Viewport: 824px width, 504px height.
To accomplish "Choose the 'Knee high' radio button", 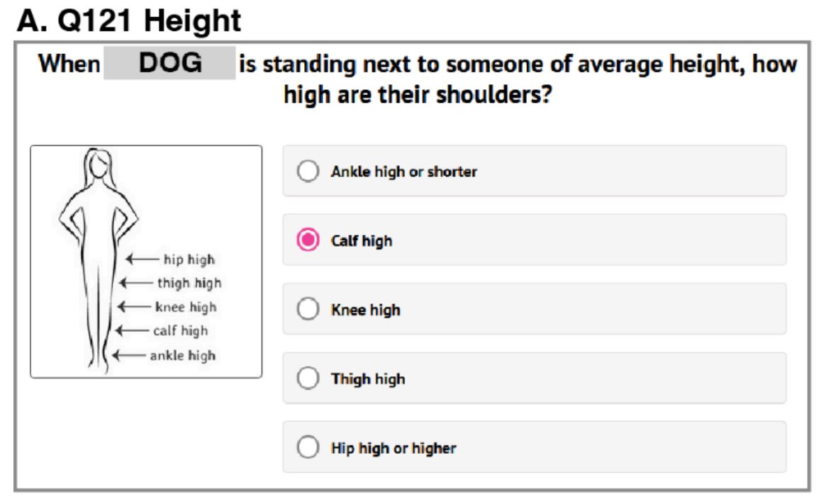I will click(x=308, y=310).
